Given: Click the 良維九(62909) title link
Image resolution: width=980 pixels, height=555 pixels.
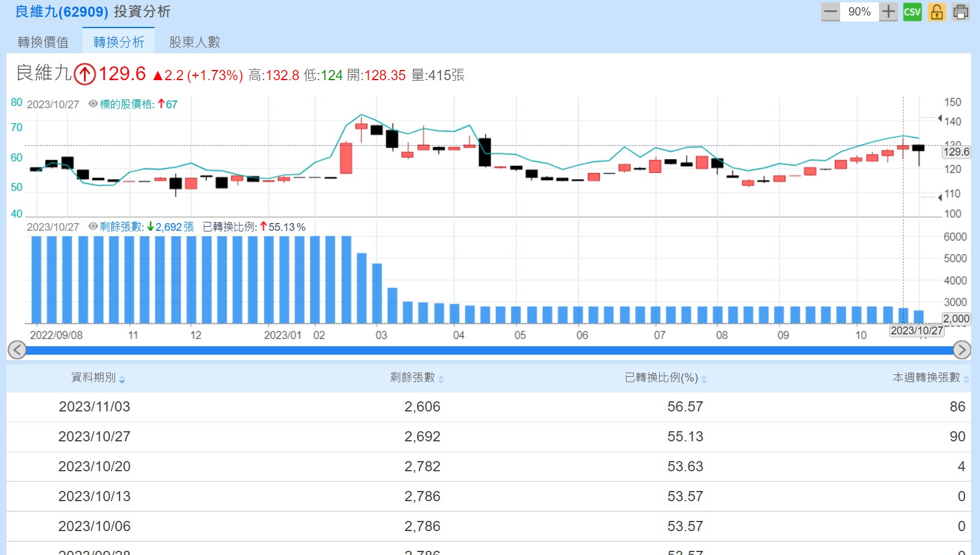Looking at the screenshot, I should pyautogui.click(x=62, y=12).
